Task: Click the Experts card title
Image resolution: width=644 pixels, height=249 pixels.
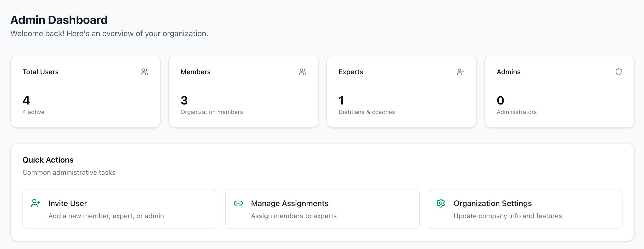Action: tap(351, 72)
